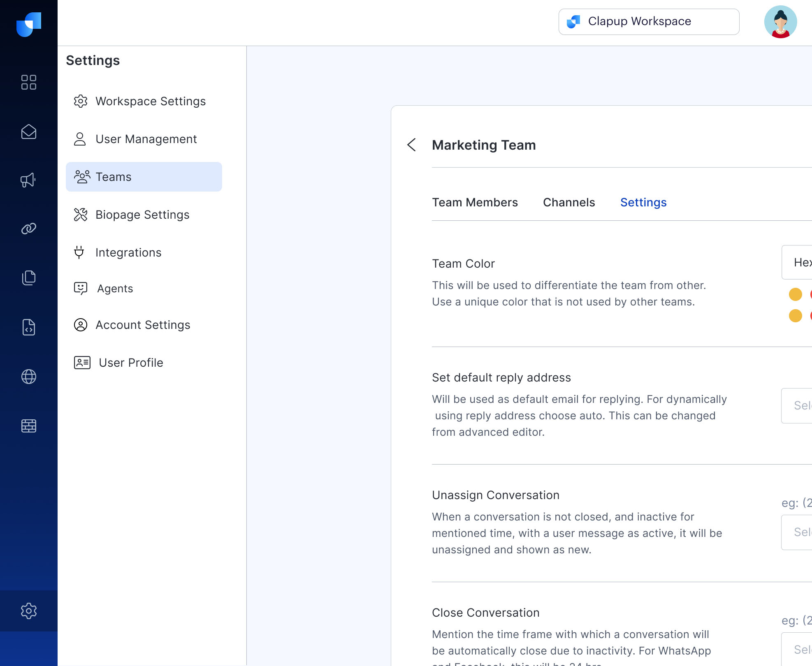
Task: Click the User Management person icon
Action: [80, 139]
